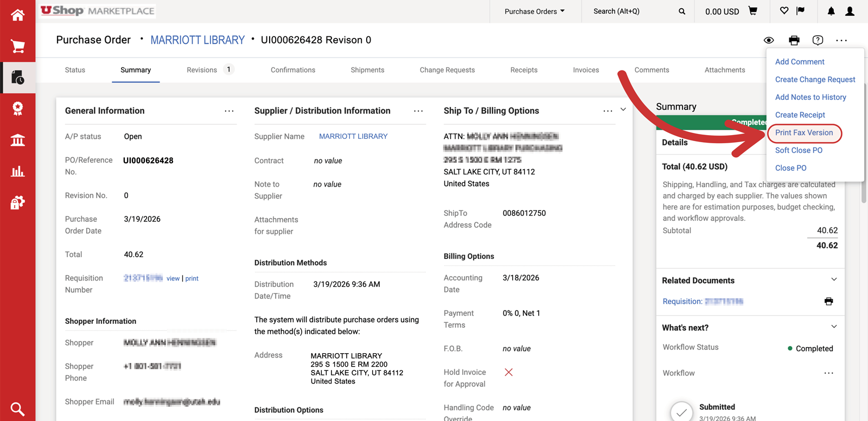Toggle the eye view icon in header
Viewport: 868px width, 421px height.
click(769, 40)
